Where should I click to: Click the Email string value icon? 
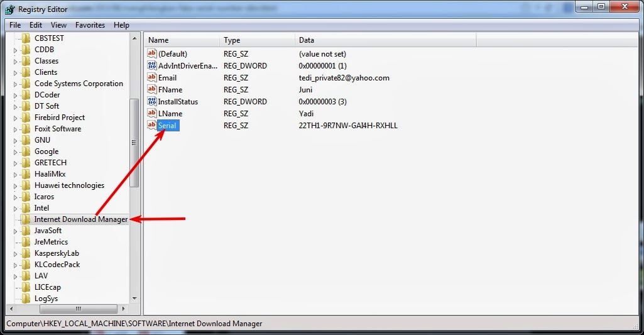[x=152, y=77]
